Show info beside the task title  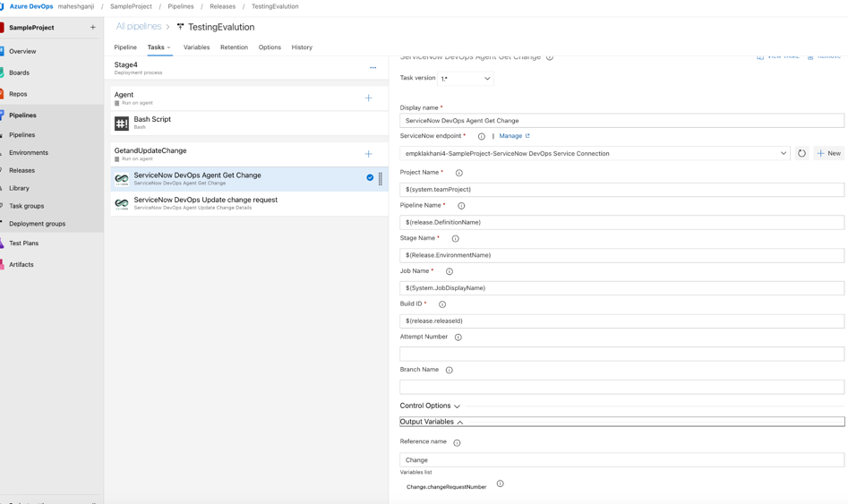(550, 57)
